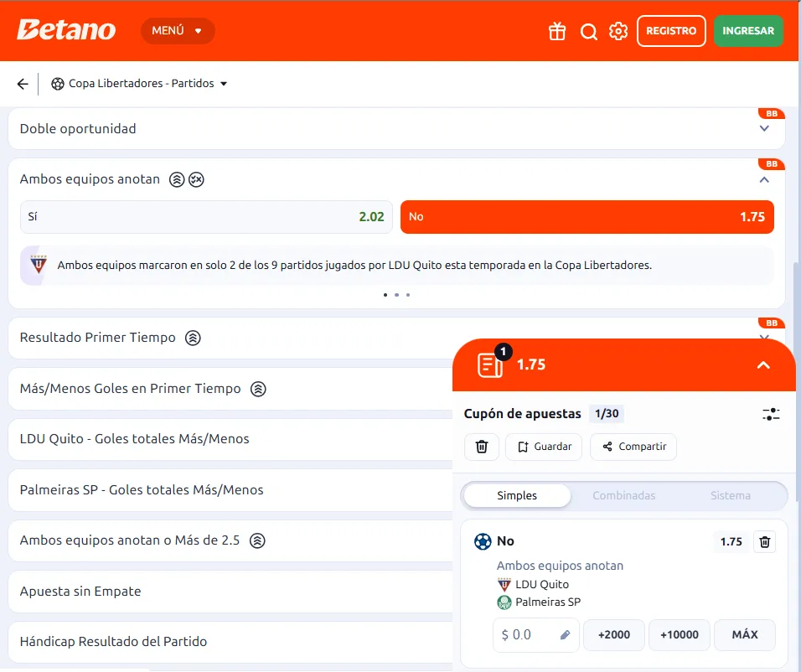This screenshot has height=672, width=801.
Task: Open the MENÚ dropdown
Action: 178,31
